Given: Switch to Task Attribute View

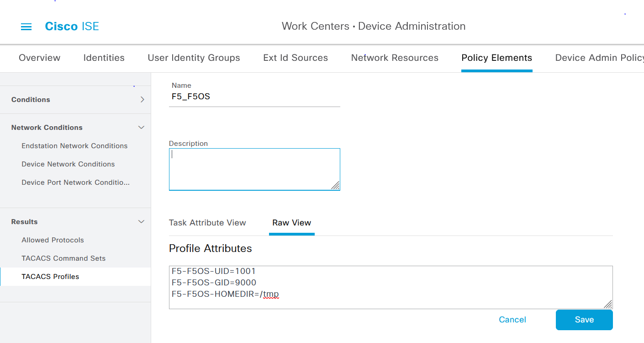Looking at the screenshot, I should pyautogui.click(x=207, y=223).
